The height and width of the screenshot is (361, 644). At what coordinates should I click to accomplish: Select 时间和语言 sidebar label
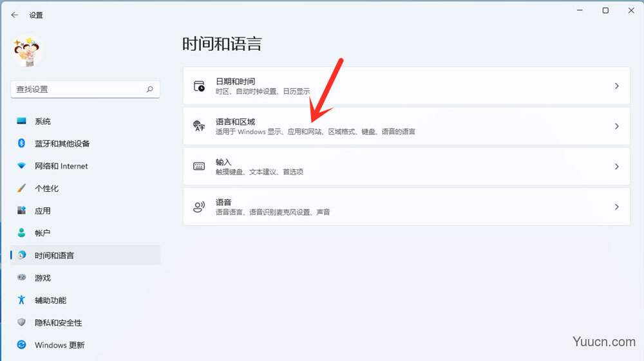coord(54,255)
